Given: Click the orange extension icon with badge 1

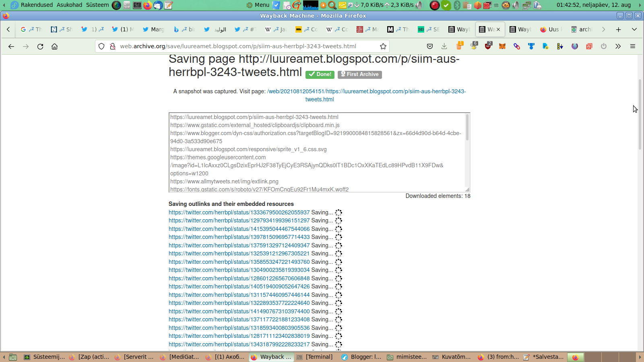Looking at the screenshot, I should coord(459,45).
